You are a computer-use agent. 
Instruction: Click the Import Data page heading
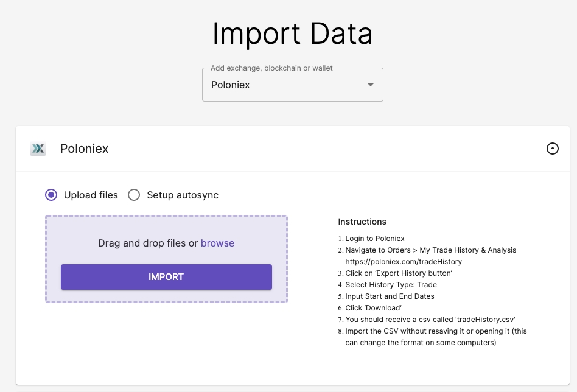pyautogui.click(x=292, y=33)
